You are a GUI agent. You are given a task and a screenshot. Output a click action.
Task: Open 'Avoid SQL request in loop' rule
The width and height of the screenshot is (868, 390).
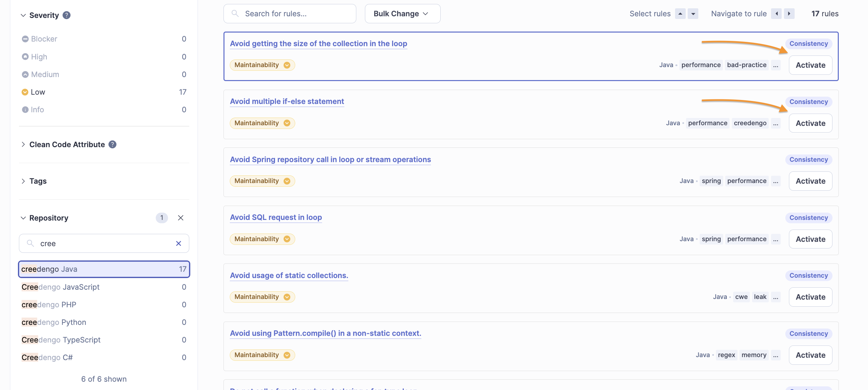[276, 217]
